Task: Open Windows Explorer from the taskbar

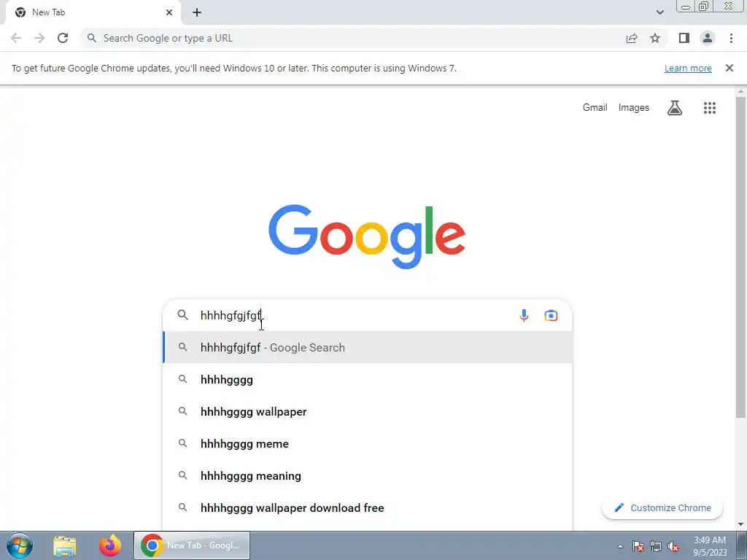Action: coord(65,545)
